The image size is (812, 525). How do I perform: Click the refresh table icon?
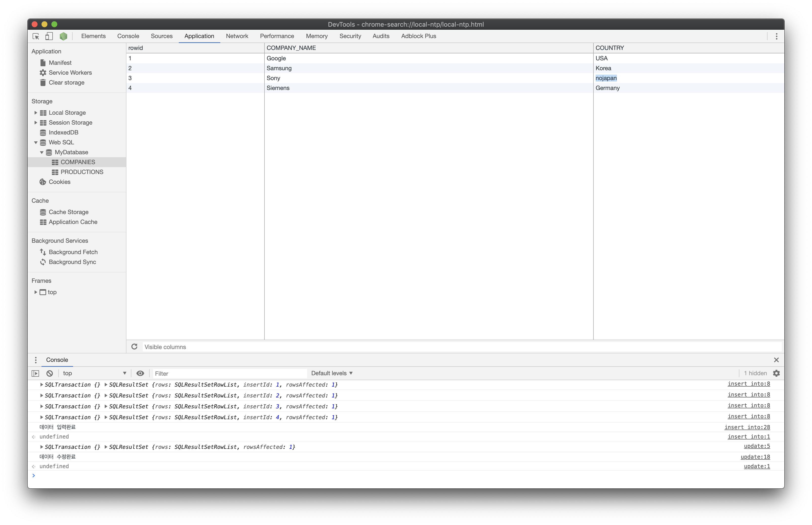135,347
